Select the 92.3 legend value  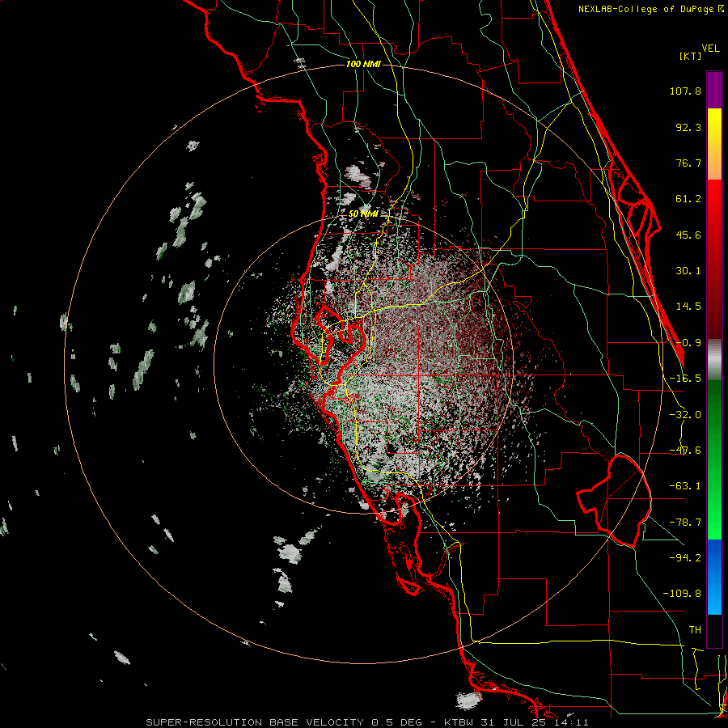pyautogui.click(x=688, y=127)
